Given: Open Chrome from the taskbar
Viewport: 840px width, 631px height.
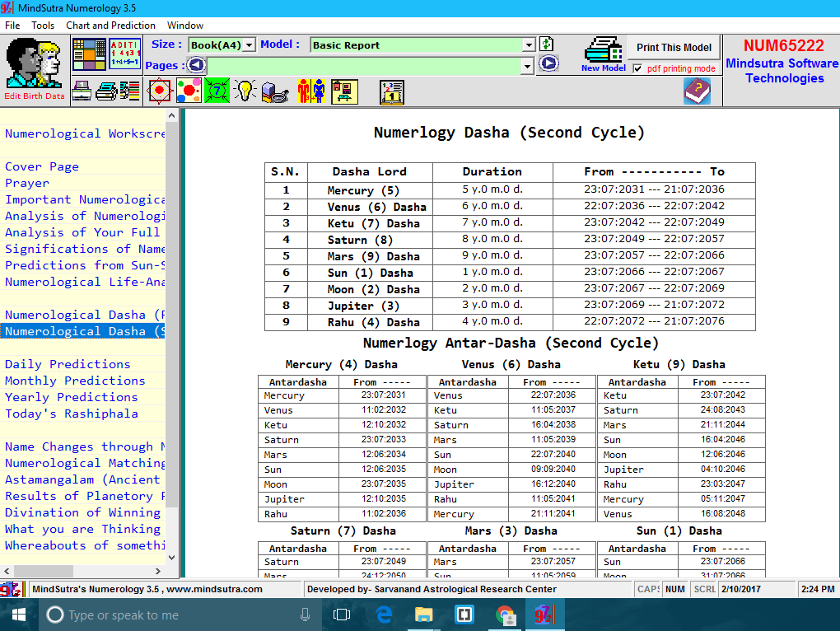Looking at the screenshot, I should click(x=505, y=615).
